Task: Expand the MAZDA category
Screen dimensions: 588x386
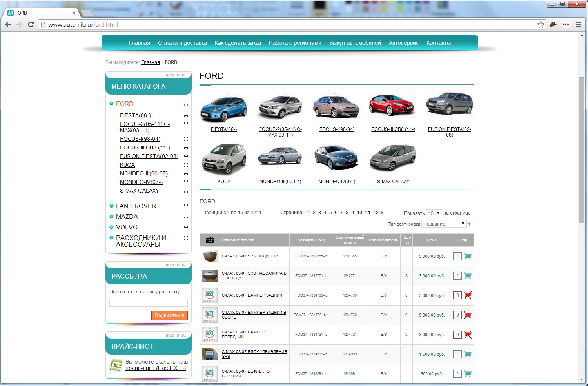Action: pos(186,217)
